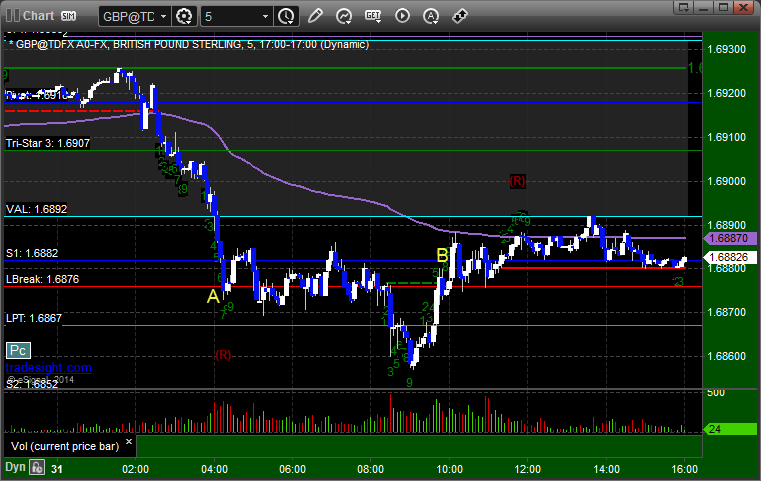Image resolution: width=761 pixels, height=481 pixels.
Task: Close the Vol current price bar tab
Action: 129,442
